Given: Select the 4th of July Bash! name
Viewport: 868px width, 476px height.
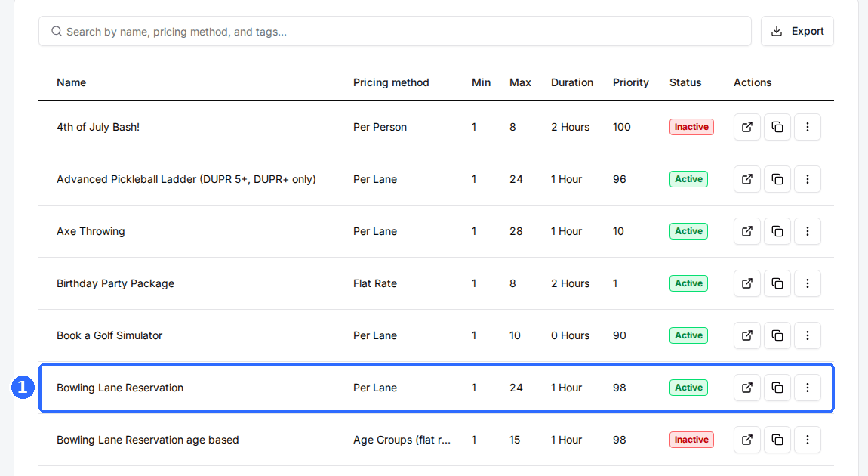Looking at the screenshot, I should click(x=98, y=127).
